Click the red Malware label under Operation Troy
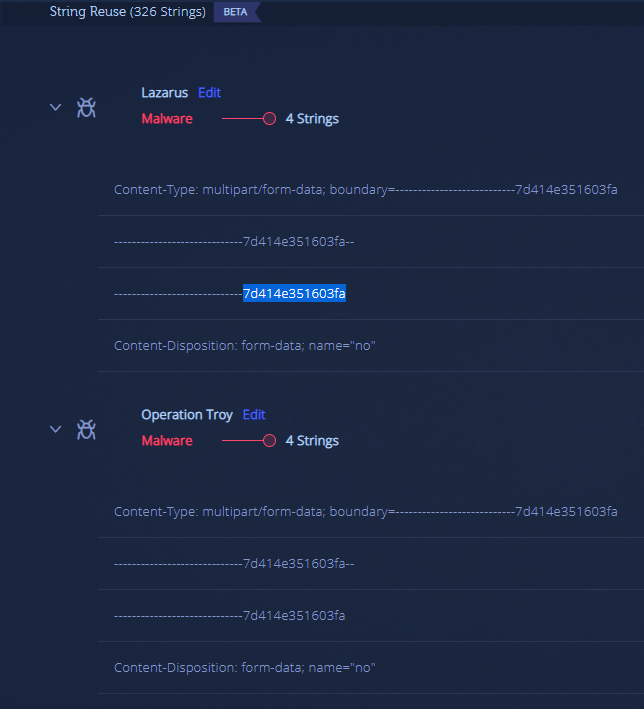 coord(166,440)
